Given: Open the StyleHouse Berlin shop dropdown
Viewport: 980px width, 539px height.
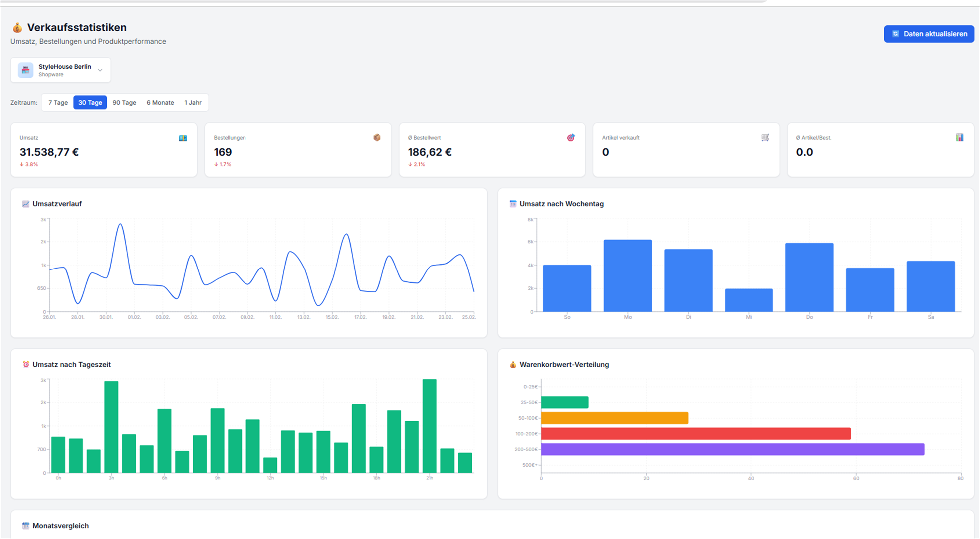Looking at the screenshot, I should (x=64, y=70).
